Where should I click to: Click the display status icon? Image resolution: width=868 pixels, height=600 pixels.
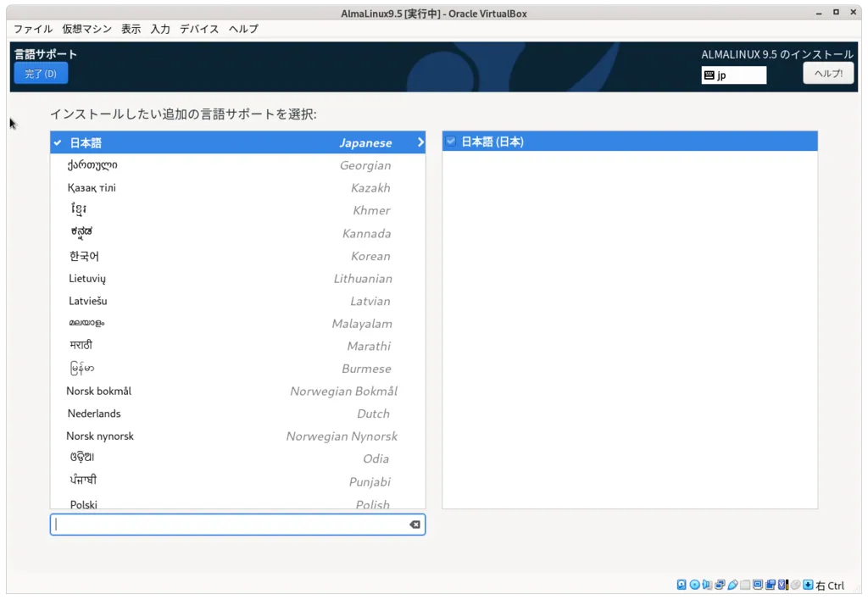click(x=758, y=584)
